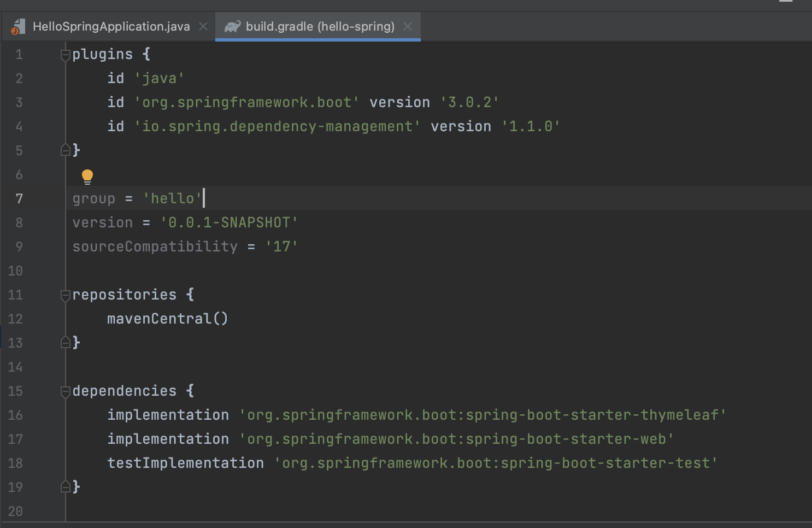The image size is (812, 528).
Task: Click the spring-boot-starter-web dependency string
Action: pos(456,439)
